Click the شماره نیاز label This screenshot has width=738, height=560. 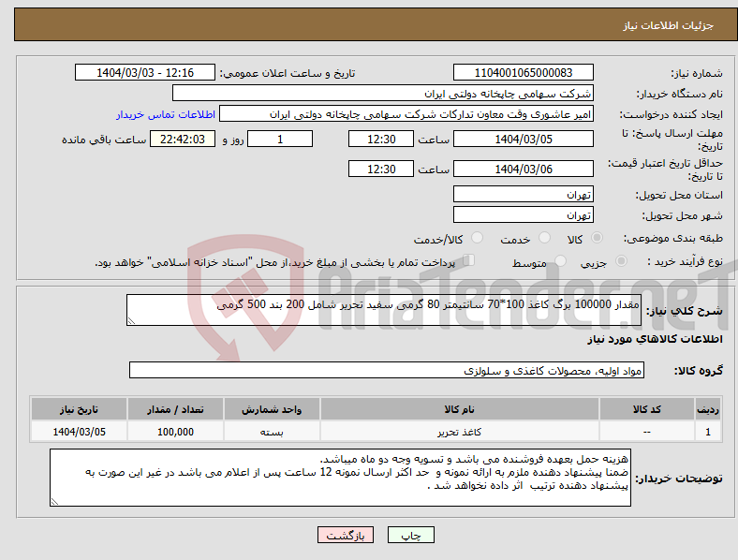[x=697, y=73]
